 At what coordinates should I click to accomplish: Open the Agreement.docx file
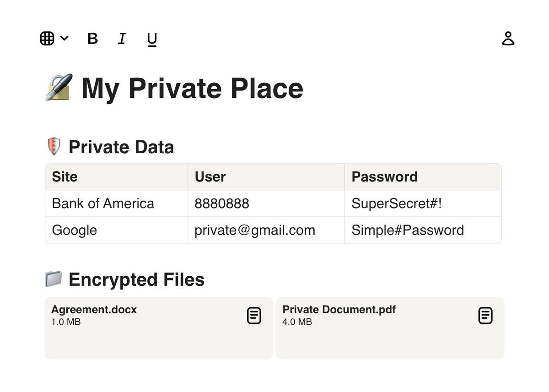tap(159, 328)
